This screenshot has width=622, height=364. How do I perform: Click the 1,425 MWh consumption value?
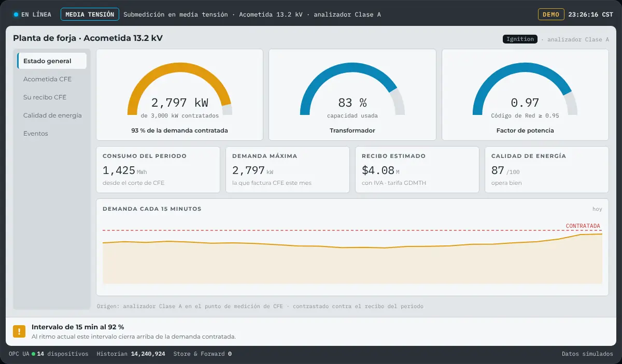pyautogui.click(x=124, y=170)
